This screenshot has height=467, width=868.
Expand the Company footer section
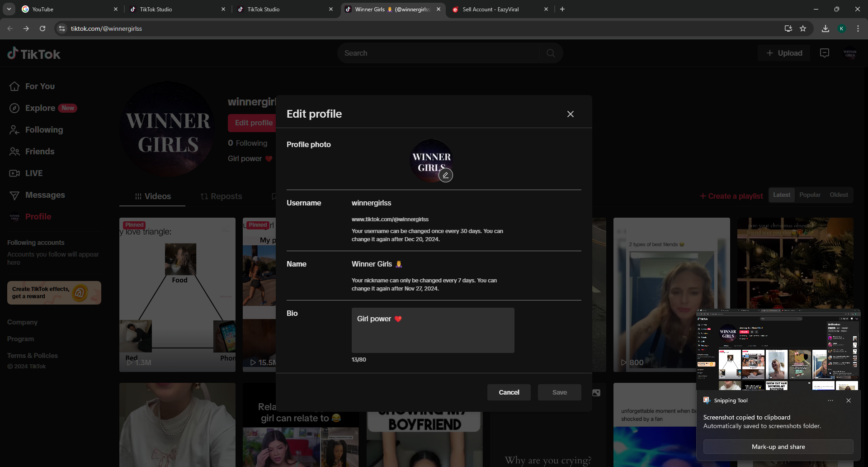tap(22, 322)
